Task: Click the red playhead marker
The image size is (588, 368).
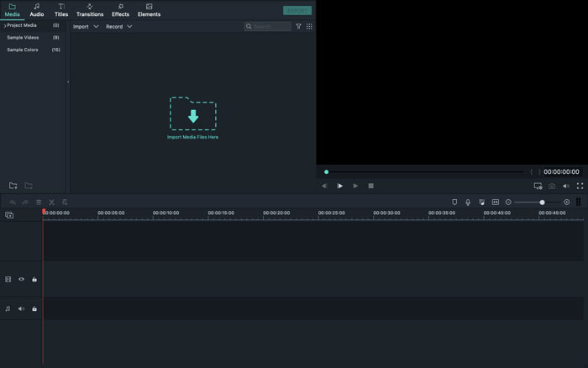Action: coord(44,212)
